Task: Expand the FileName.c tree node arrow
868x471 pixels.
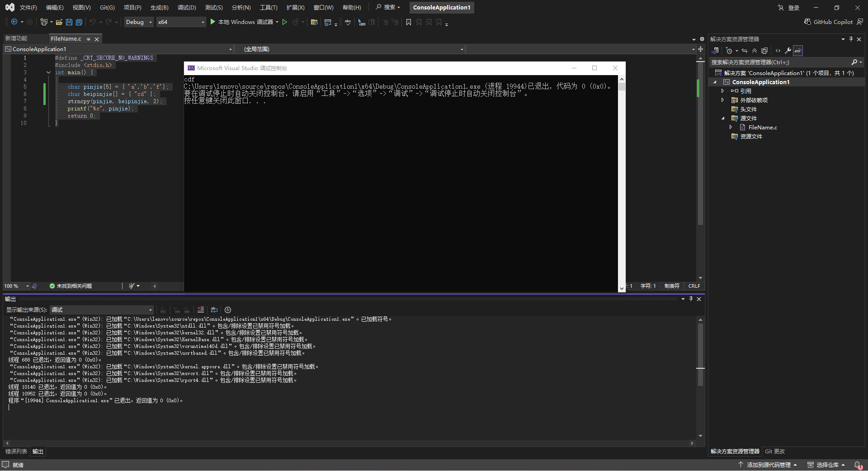Action: 731,127
